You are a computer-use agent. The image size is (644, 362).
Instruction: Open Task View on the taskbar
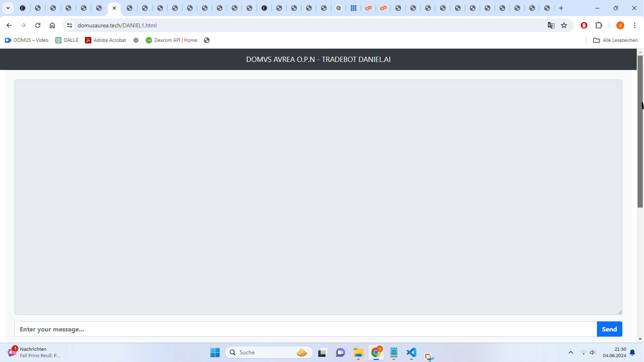coord(322,353)
